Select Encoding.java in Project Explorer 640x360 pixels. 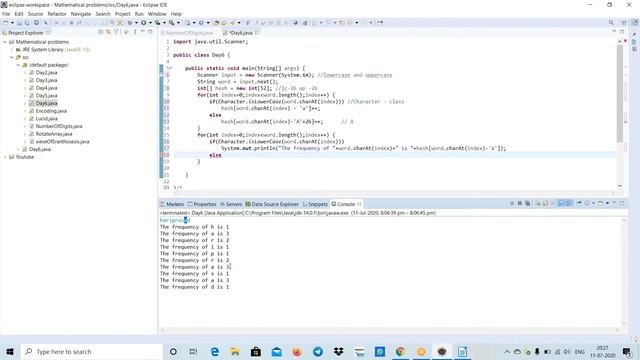tap(51, 111)
